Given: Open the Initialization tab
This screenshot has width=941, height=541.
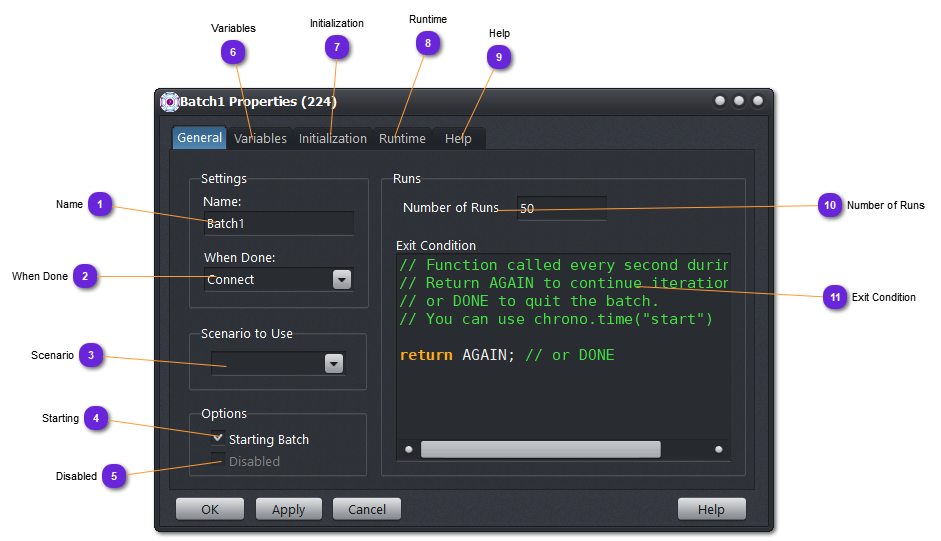Looking at the screenshot, I should tap(332, 139).
